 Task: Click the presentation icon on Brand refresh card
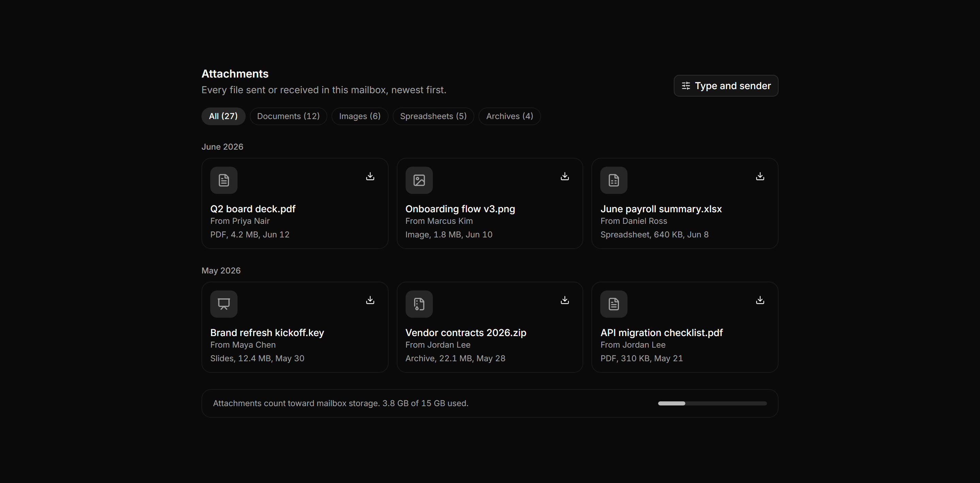pyautogui.click(x=224, y=304)
